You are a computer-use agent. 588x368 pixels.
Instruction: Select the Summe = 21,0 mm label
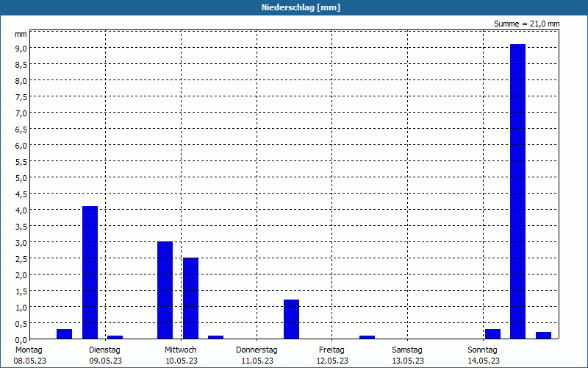click(526, 24)
